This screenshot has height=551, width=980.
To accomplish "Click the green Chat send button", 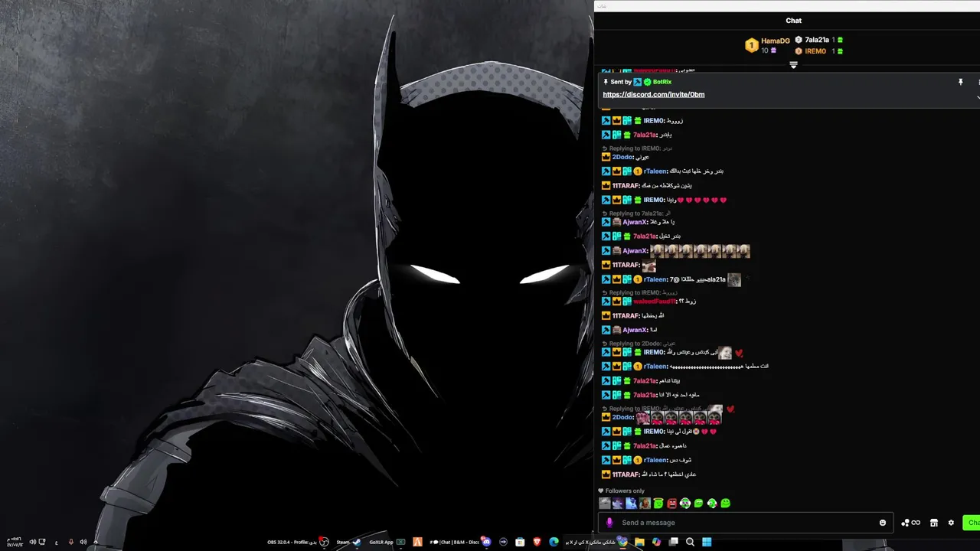I will (x=971, y=523).
